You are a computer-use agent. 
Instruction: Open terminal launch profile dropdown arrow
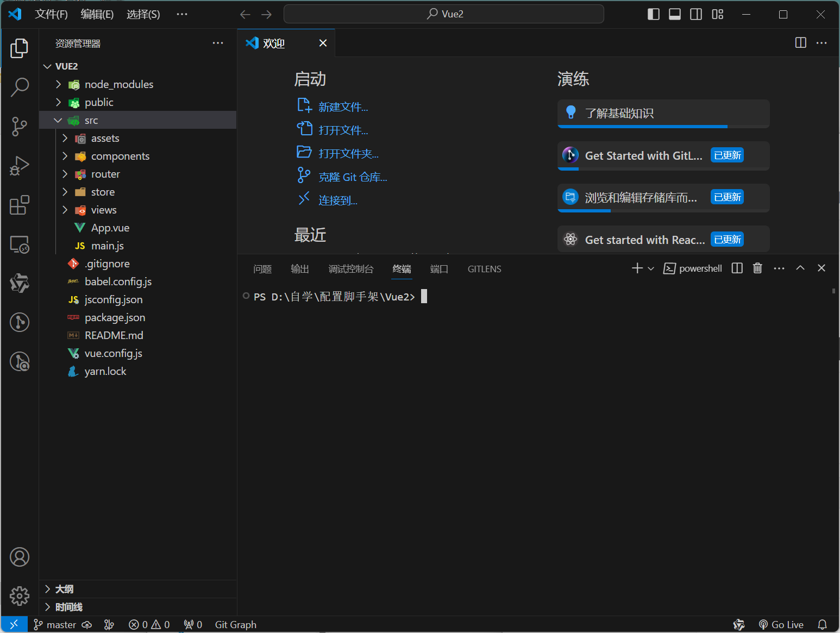(651, 268)
